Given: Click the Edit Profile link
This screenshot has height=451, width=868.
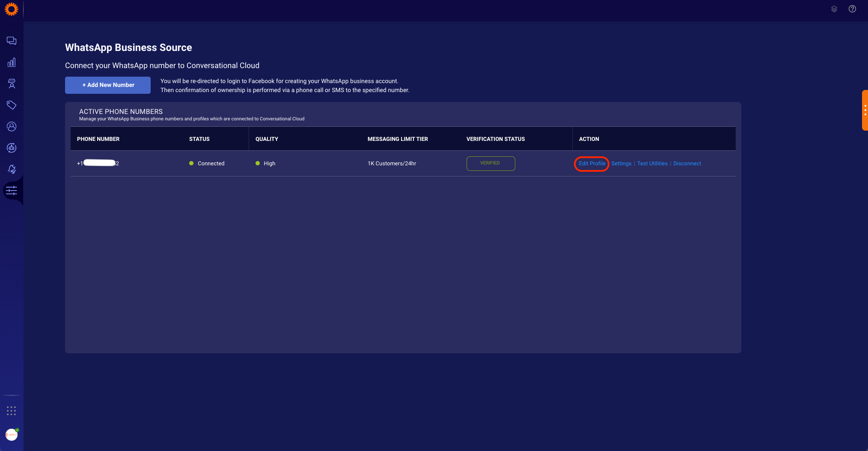Looking at the screenshot, I should click(x=592, y=164).
